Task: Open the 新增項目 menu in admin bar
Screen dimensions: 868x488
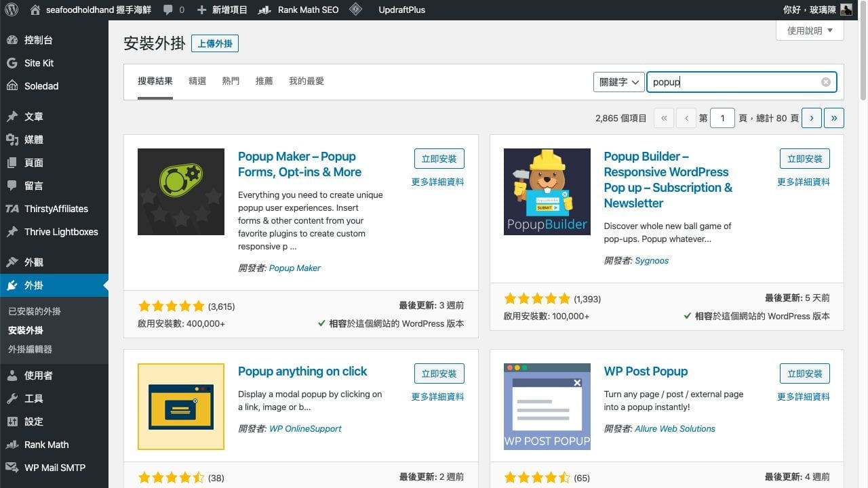Action: click(x=222, y=10)
